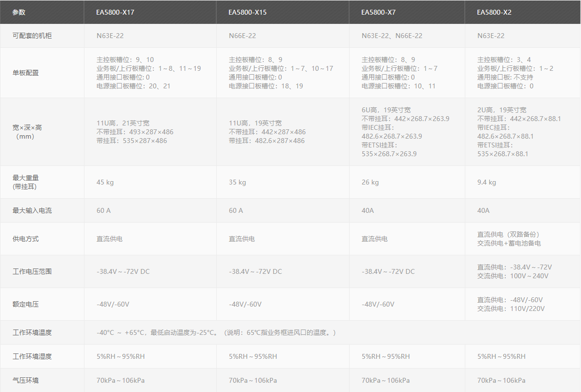
Task: Click '5%RH～95%RH' under the EA5800-X17 column
Action: [x=121, y=356]
